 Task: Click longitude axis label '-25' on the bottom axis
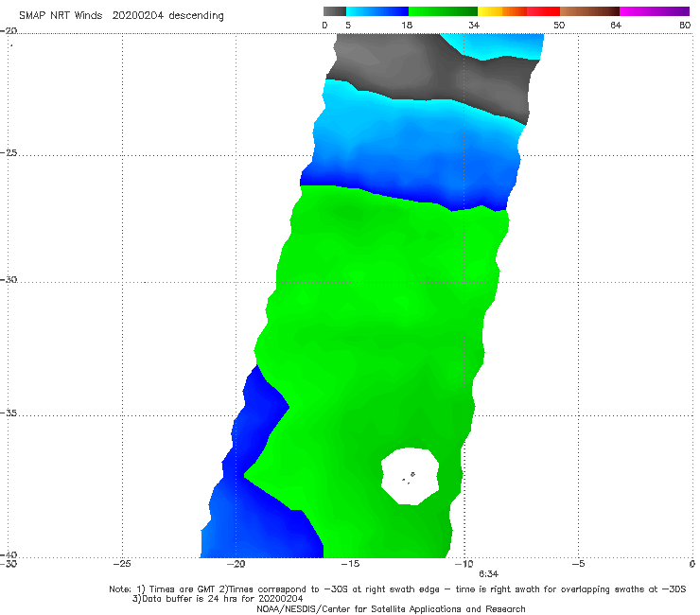122,564
